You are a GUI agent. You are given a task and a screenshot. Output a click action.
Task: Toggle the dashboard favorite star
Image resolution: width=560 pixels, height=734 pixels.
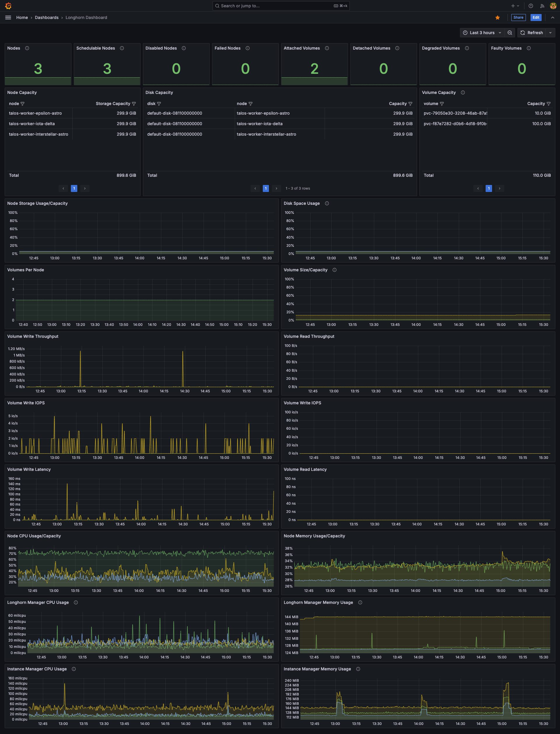pos(497,18)
